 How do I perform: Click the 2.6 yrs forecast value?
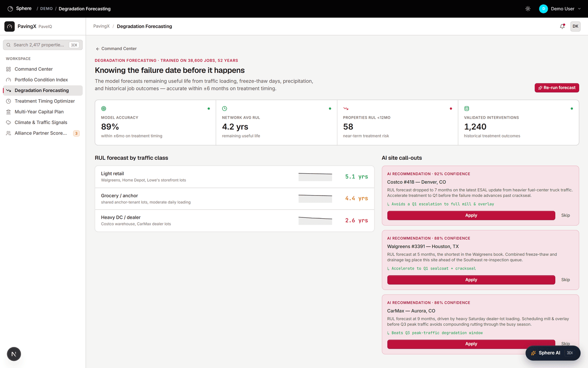357,220
